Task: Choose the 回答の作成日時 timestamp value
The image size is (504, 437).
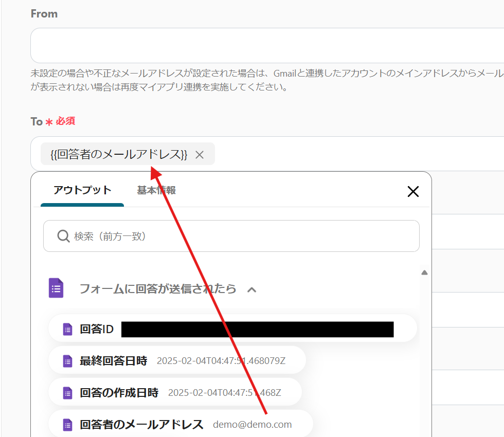Action: [x=225, y=393]
